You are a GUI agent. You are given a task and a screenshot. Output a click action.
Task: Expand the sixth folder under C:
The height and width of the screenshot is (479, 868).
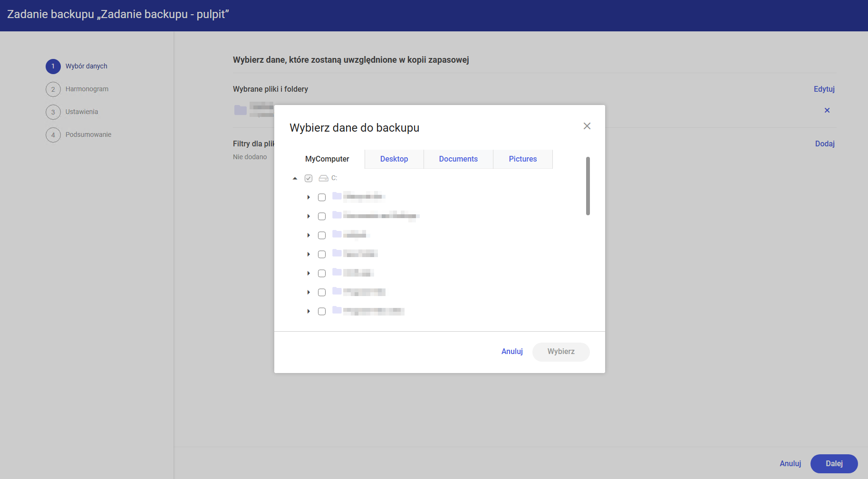click(309, 292)
